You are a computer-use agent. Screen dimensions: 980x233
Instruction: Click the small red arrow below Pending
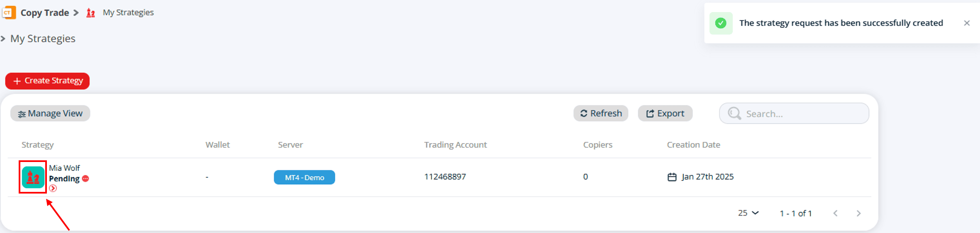(53, 189)
